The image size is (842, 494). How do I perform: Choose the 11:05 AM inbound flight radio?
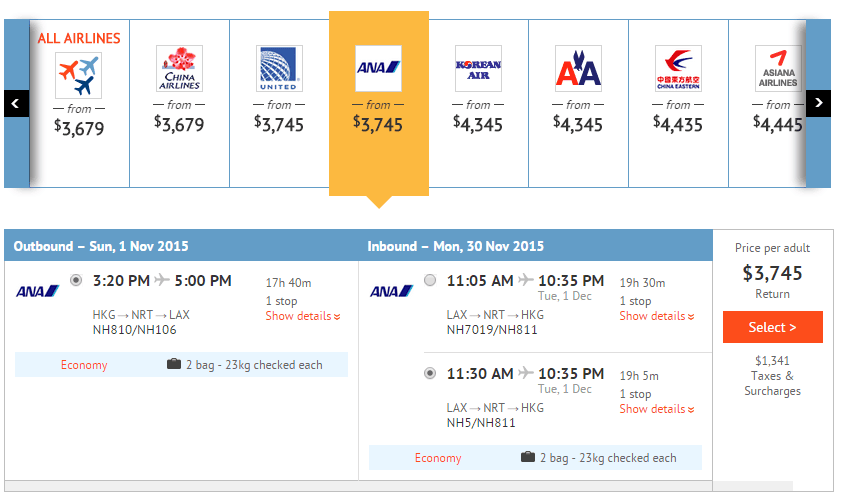[430, 281]
